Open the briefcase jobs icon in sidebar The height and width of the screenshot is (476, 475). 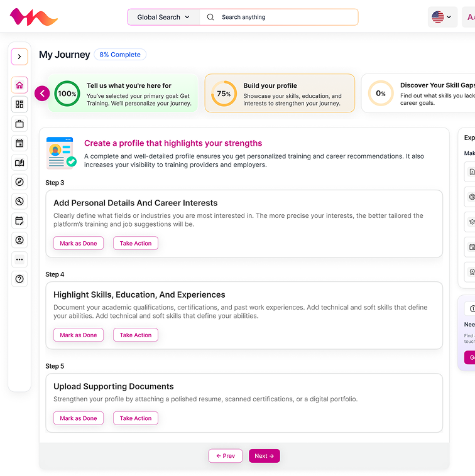point(19,124)
